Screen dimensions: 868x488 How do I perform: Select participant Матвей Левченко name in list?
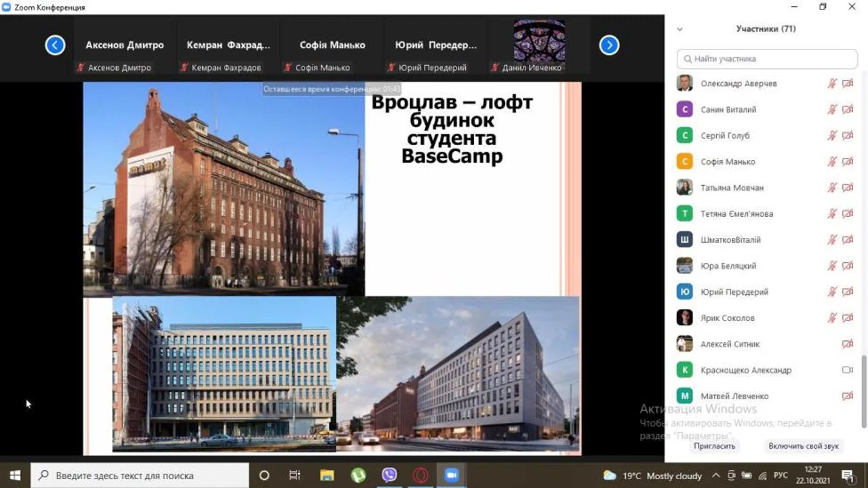735,396
